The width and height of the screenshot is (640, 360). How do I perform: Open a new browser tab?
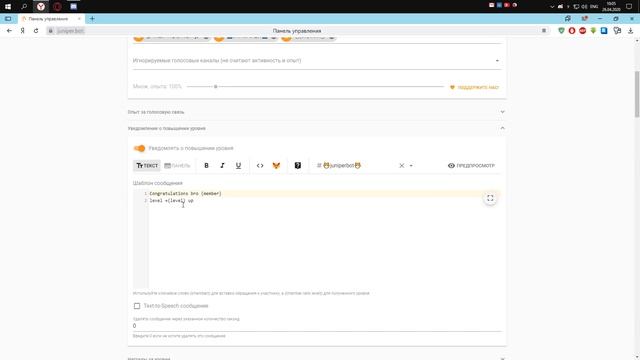click(x=92, y=19)
